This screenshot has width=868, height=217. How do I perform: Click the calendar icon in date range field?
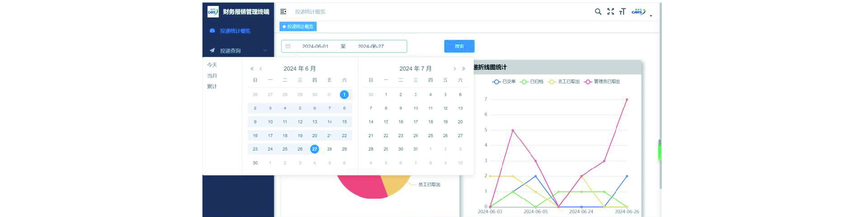click(288, 46)
